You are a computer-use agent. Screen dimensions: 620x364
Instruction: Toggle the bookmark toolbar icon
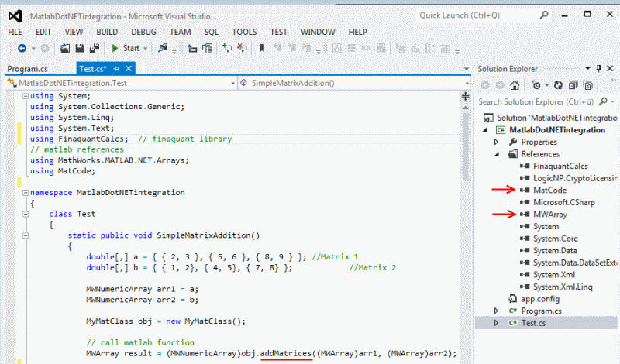click(x=262, y=48)
